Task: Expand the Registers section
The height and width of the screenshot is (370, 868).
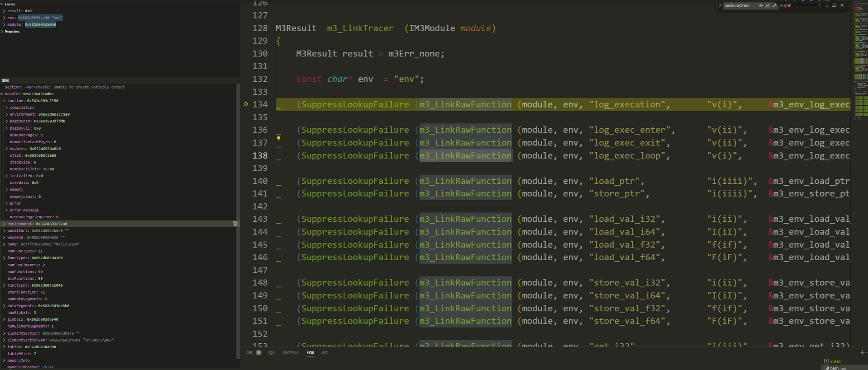Action: (2, 32)
